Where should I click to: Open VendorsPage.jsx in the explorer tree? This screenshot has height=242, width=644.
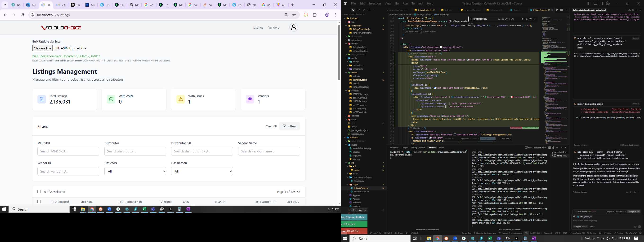tap(362, 192)
